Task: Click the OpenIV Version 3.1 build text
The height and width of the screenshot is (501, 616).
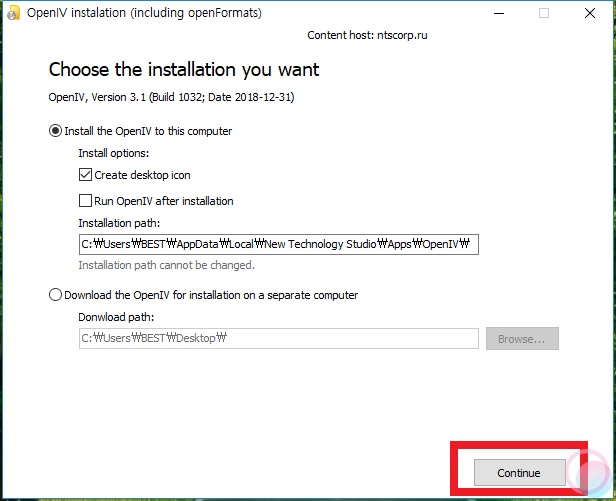Action: [x=171, y=97]
